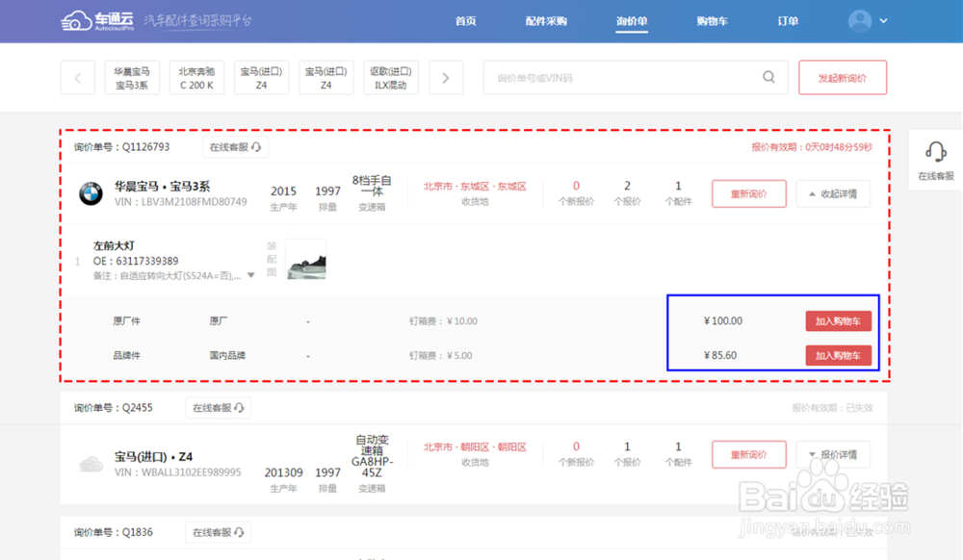Screen dimensions: 963x560
Task: Click the search magnifier icon
Action: pyautogui.click(x=768, y=77)
